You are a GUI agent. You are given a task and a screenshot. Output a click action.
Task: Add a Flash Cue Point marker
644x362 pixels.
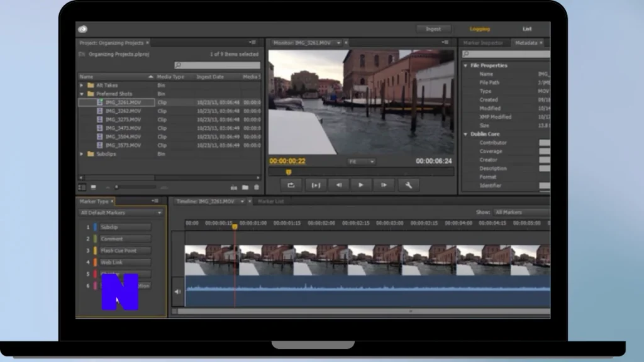pos(125,250)
